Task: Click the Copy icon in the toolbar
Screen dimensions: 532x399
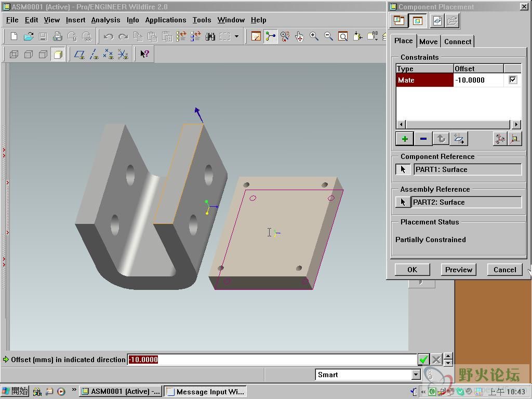Action: pyautogui.click(x=138, y=36)
